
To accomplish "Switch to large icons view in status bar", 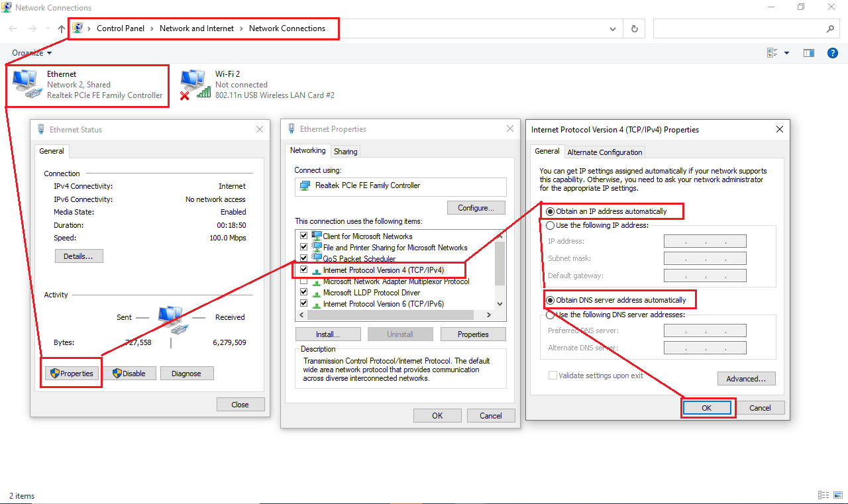I will [837, 495].
